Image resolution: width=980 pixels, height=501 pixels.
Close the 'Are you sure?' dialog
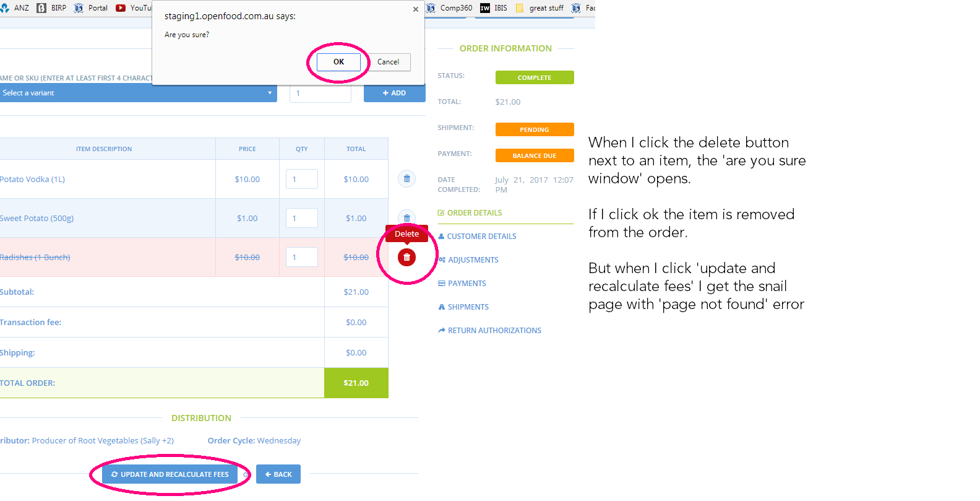click(416, 9)
